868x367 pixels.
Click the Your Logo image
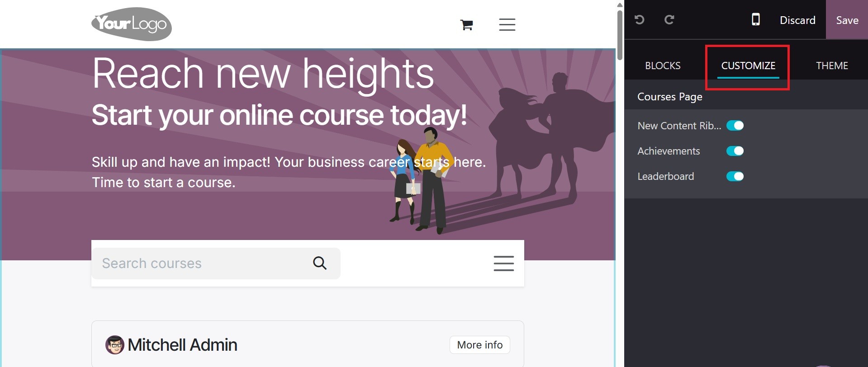(132, 24)
